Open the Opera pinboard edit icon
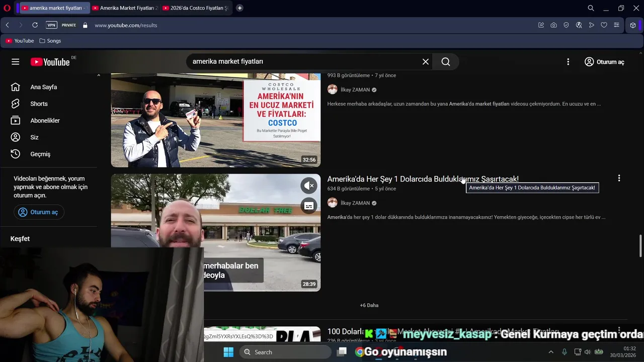This screenshot has width=644, height=362. [541, 25]
